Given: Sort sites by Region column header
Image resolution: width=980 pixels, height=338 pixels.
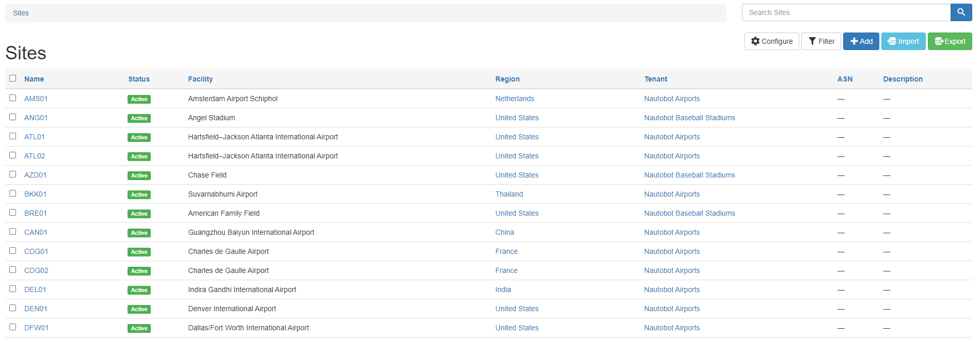Looking at the screenshot, I should (507, 79).
